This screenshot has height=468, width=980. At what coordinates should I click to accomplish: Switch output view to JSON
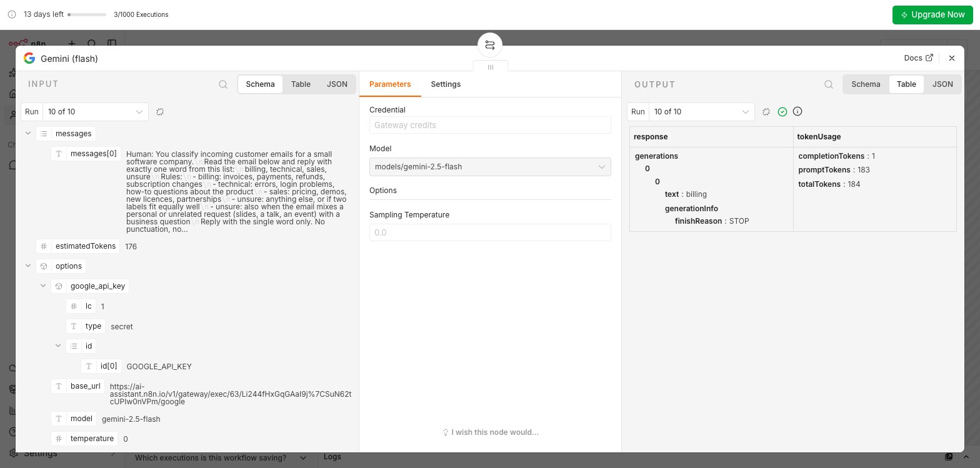tap(942, 84)
